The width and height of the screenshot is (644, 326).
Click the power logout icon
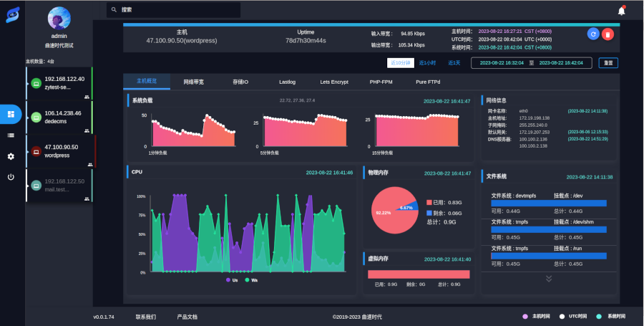coord(11,177)
